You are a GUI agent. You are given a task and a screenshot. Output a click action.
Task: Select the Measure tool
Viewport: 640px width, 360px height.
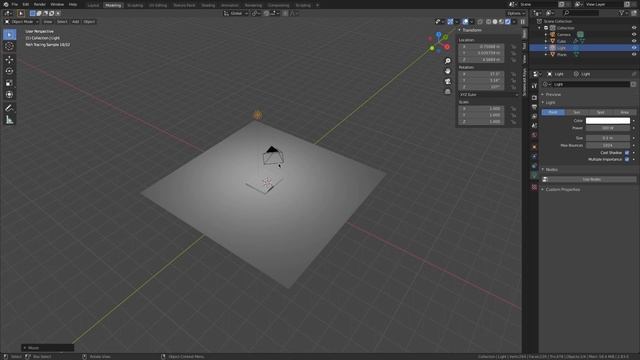pos(9,120)
